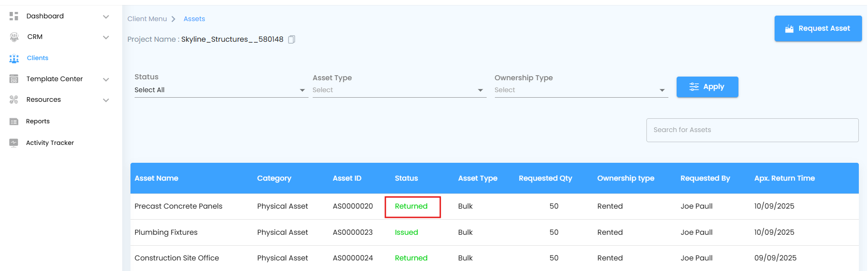Click the CRM icon in sidebar

click(x=14, y=37)
